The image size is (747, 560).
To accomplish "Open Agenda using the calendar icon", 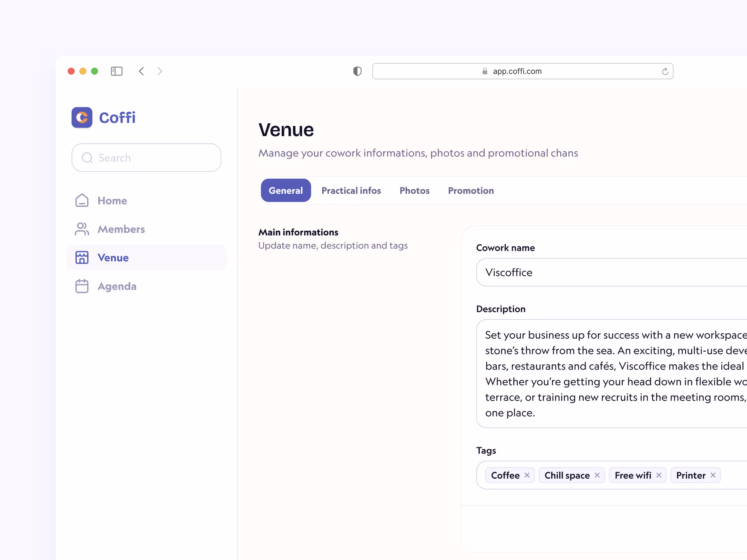I will [82, 286].
